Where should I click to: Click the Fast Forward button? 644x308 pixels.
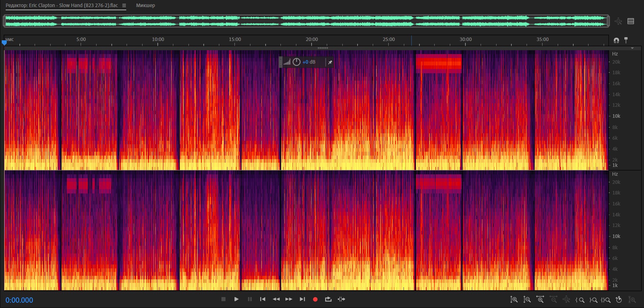(x=289, y=299)
